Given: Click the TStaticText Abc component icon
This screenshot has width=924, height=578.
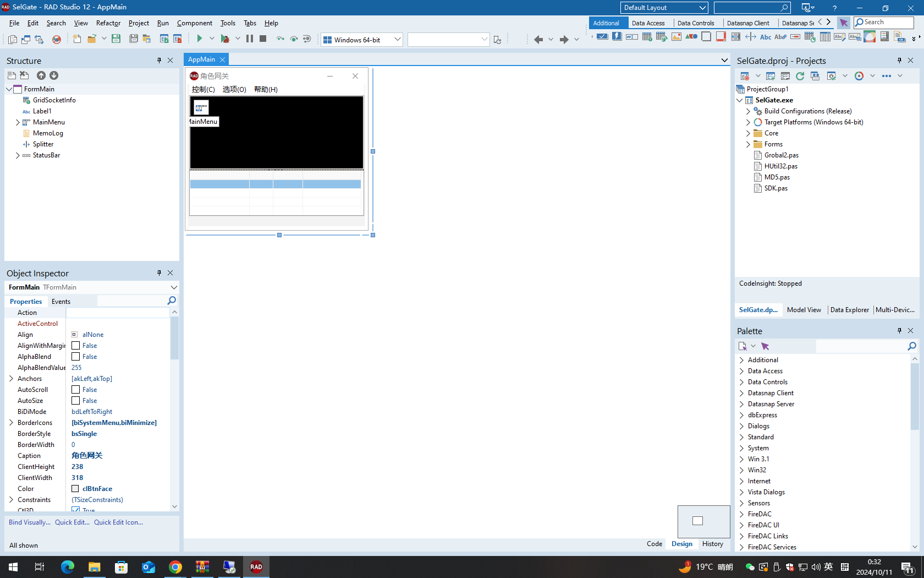Looking at the screenshot, I should click(x=766, y=37).
